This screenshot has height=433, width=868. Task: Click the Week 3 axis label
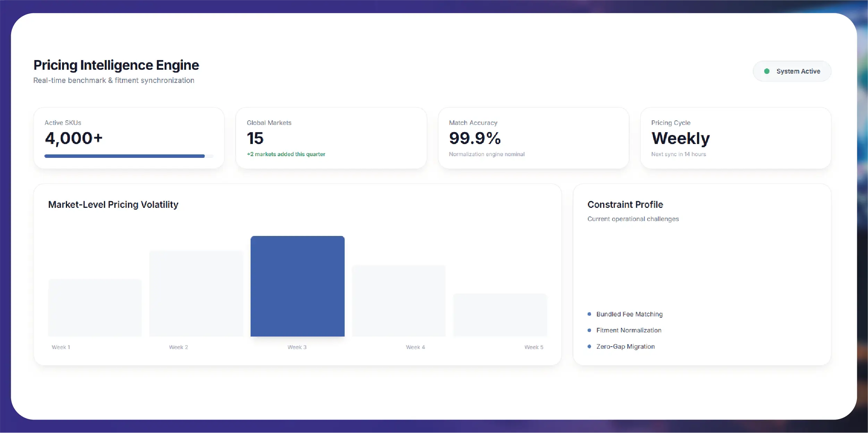pos(297,347)
